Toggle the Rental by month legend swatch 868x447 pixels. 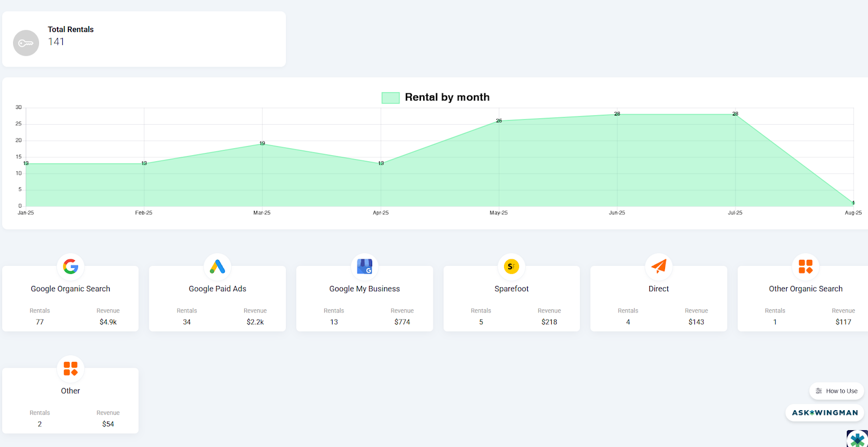391,98
